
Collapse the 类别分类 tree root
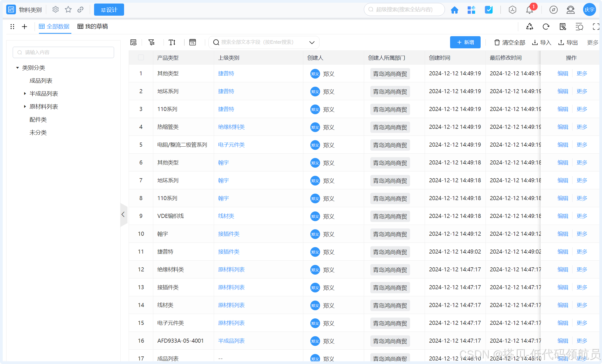(18, 68)
